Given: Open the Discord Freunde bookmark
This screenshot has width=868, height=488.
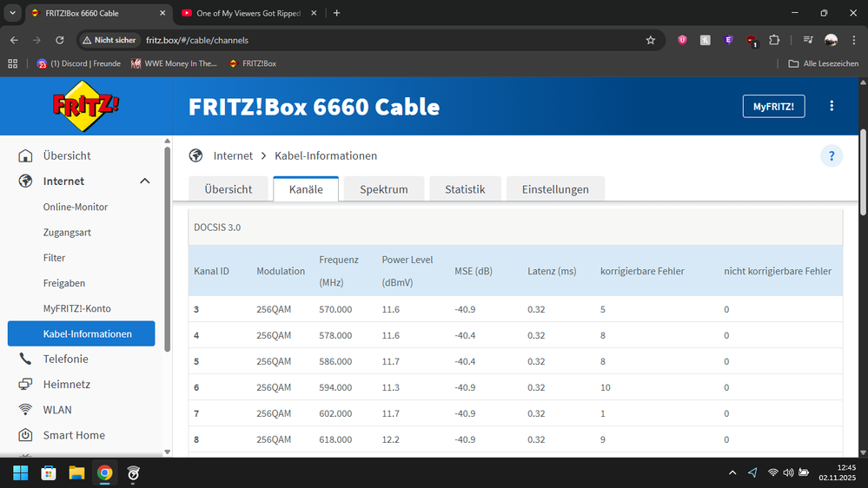Looking at the screenshot, I should click(78, 63).
